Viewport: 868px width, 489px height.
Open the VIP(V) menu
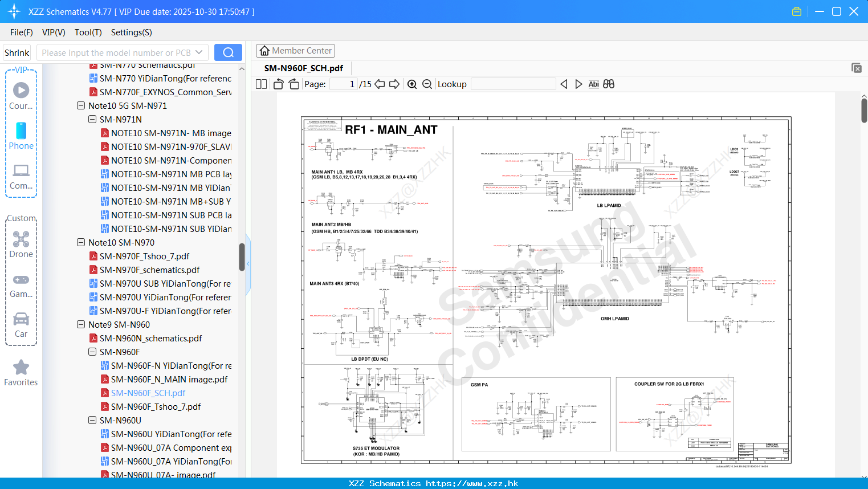[54, 32]
